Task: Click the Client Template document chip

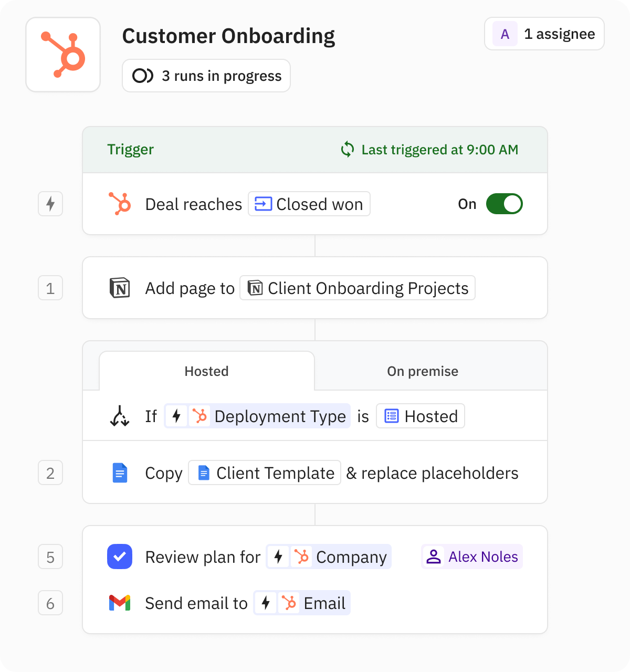Action: [x=264, y=472]
